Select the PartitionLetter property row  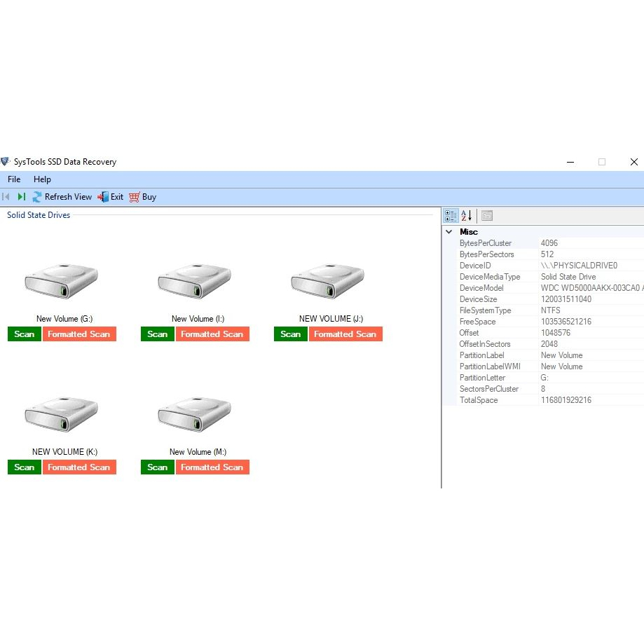[x=550, y=378]
